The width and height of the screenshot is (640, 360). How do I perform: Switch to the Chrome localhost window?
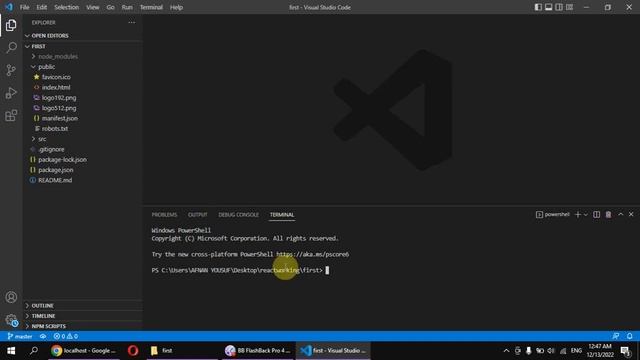click(84, 351)
